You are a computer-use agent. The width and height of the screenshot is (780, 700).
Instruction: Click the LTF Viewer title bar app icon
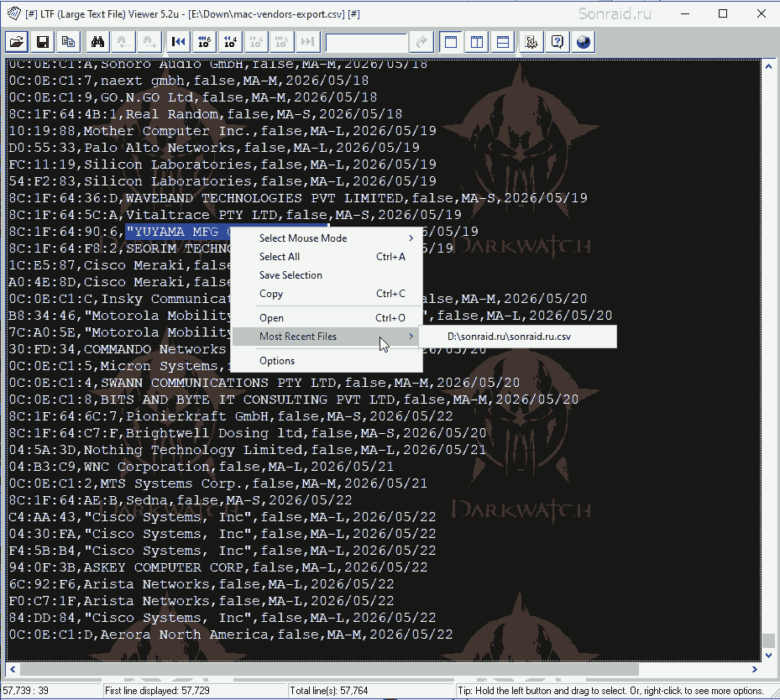click(x=14, y=13)
